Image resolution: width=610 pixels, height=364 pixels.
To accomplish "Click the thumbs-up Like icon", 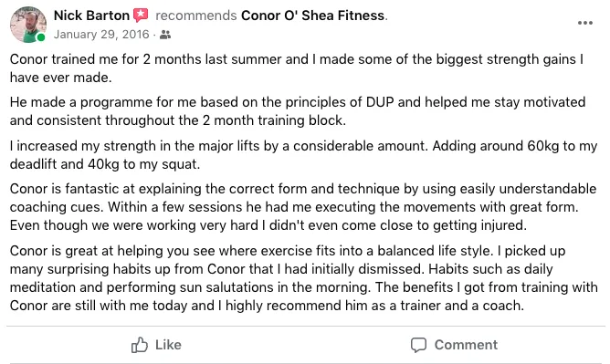I will [140, 345].
